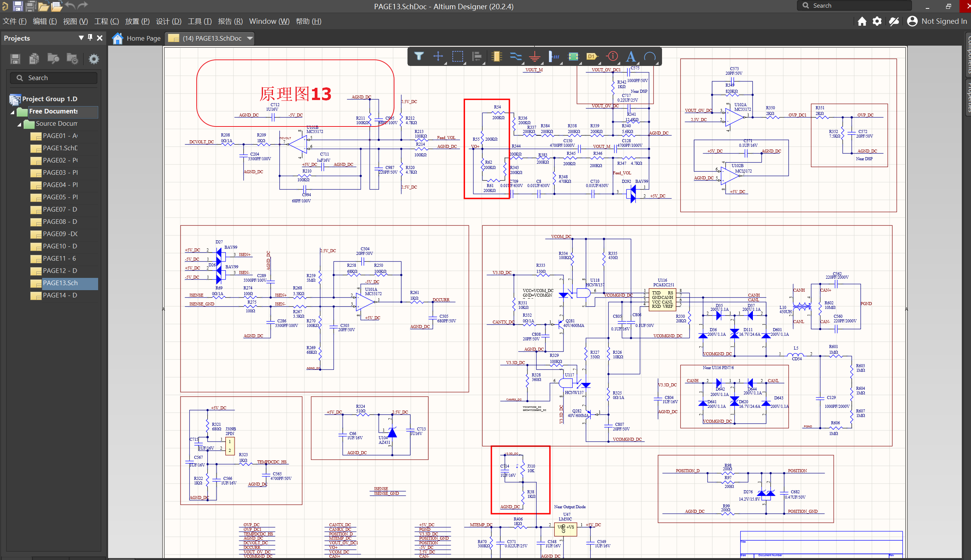The height and width of the screenshot is (560, 971).
Task: Select the dashed rectangle selection tool
Action: point(458,57)
